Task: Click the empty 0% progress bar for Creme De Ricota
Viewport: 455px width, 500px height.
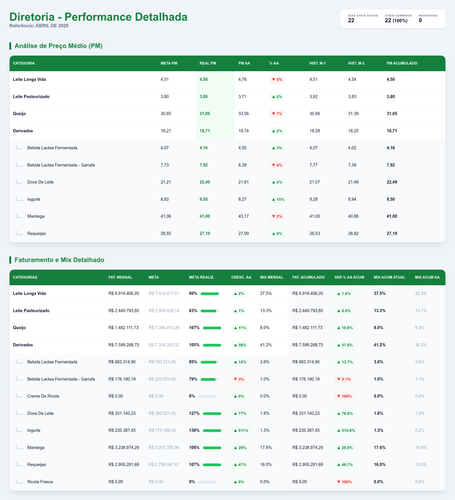Action: (207, 396)
